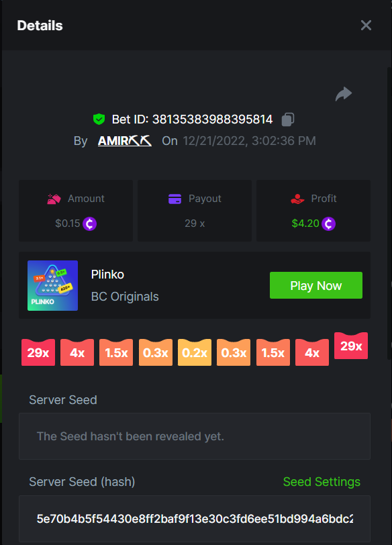Select the leftmost 29x multiplier bucket

[x=38, y=352]
